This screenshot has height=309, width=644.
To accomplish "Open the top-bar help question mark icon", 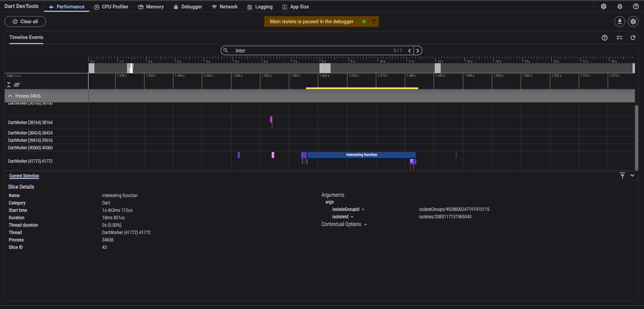I will pyautogui.click(x=636, y=6).
